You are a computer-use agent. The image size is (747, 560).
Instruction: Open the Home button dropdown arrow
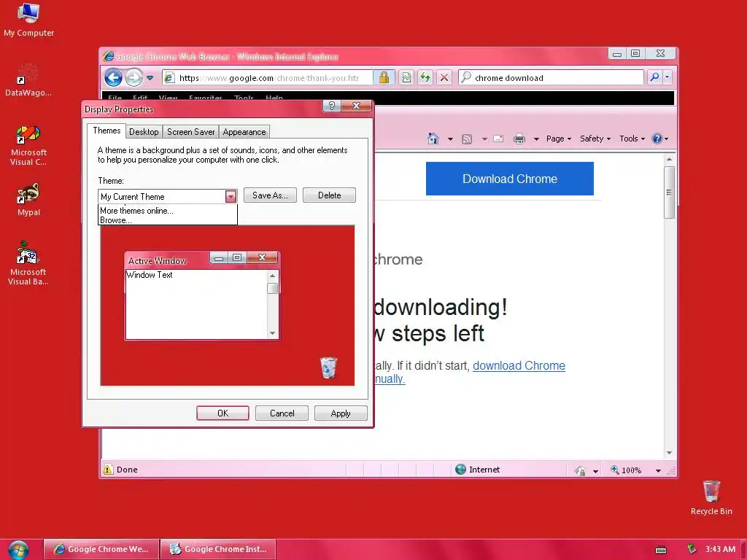click(x=450, y=139)
